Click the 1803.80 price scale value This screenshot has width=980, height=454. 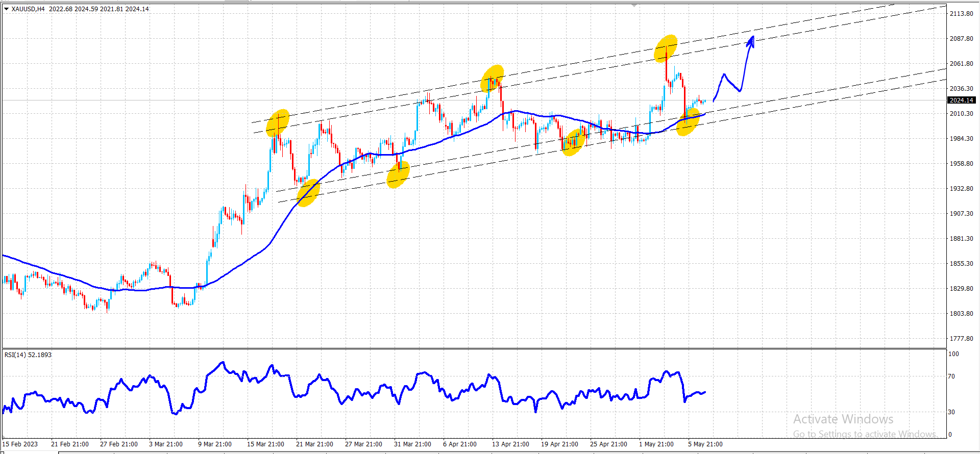pyautogui.click(x=962, y=314)
